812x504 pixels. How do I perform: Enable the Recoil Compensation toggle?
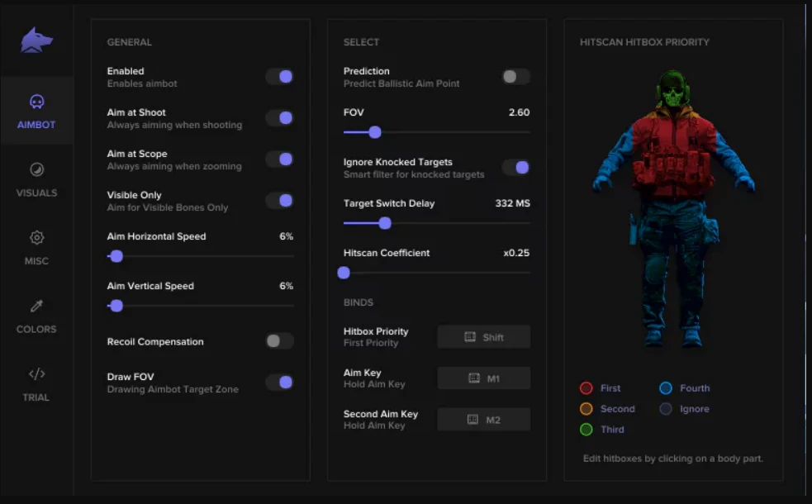click(279, 341)
